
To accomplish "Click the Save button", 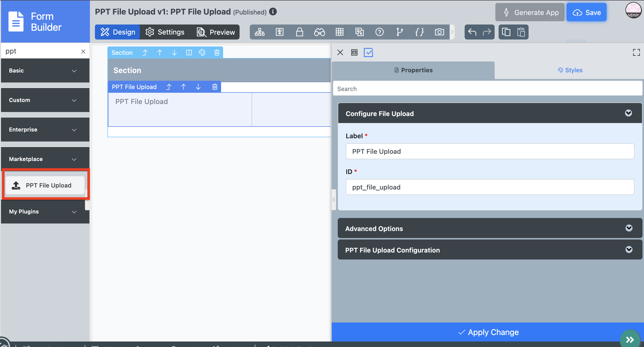I will click(586, 12).
